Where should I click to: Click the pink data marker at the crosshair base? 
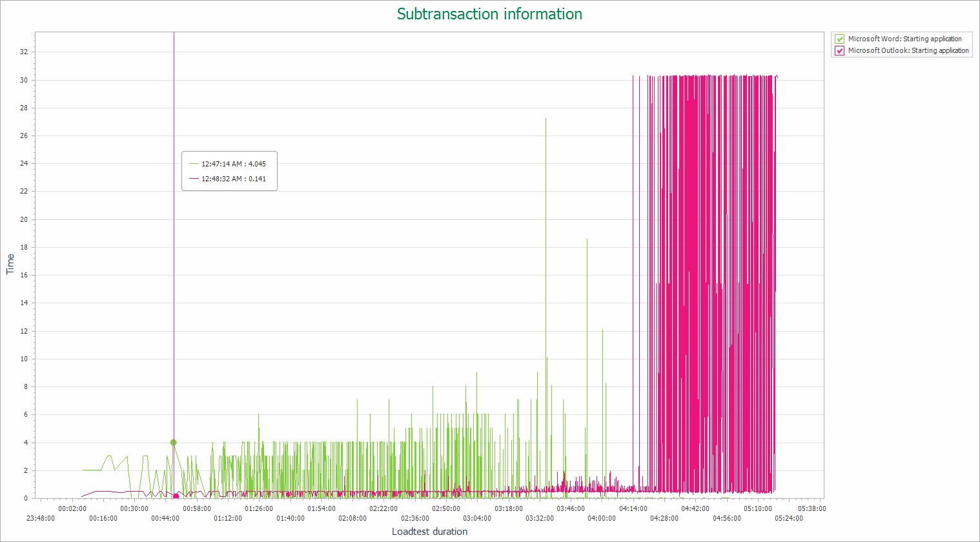point(176,496)
